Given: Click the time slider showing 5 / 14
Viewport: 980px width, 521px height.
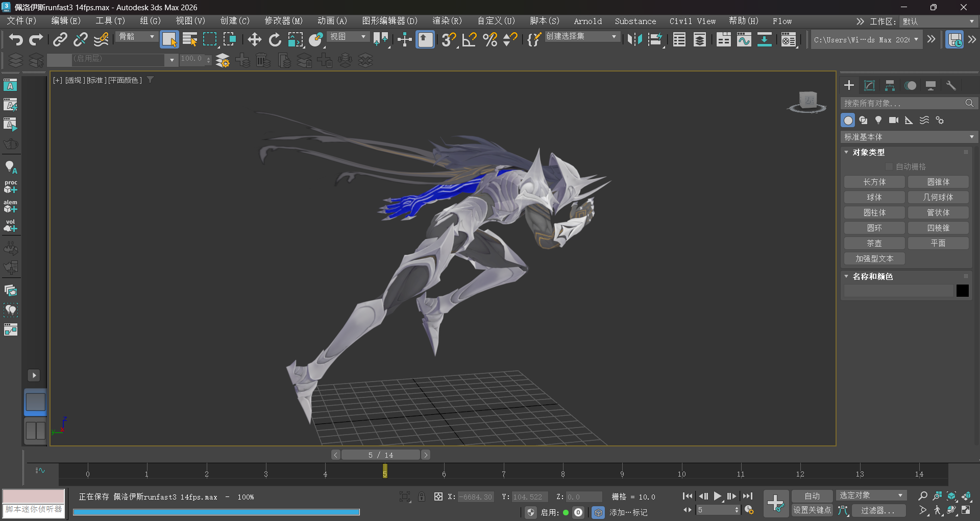Looking at the screenshot, I should click(381, 455).
